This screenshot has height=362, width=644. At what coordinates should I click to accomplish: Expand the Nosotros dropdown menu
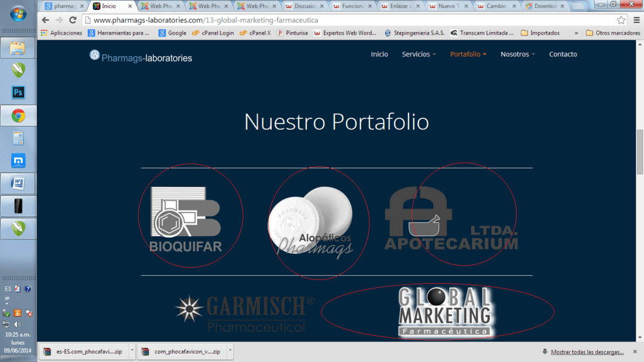click(518, 54)
